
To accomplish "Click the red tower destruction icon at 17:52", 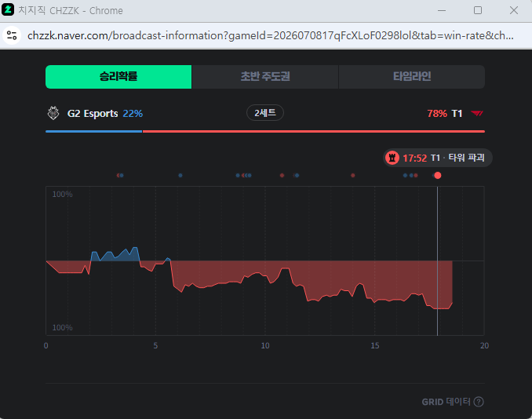I will (392, 158).
